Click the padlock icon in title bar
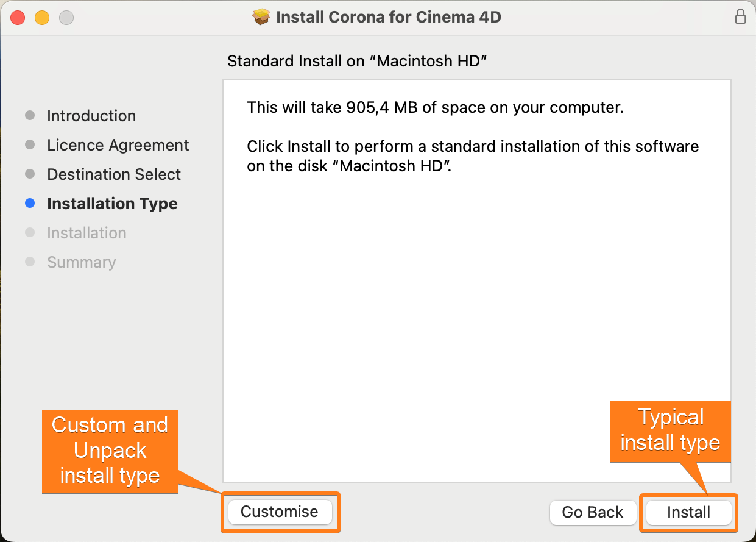The image size is (756, 542). tap(740, 17)
